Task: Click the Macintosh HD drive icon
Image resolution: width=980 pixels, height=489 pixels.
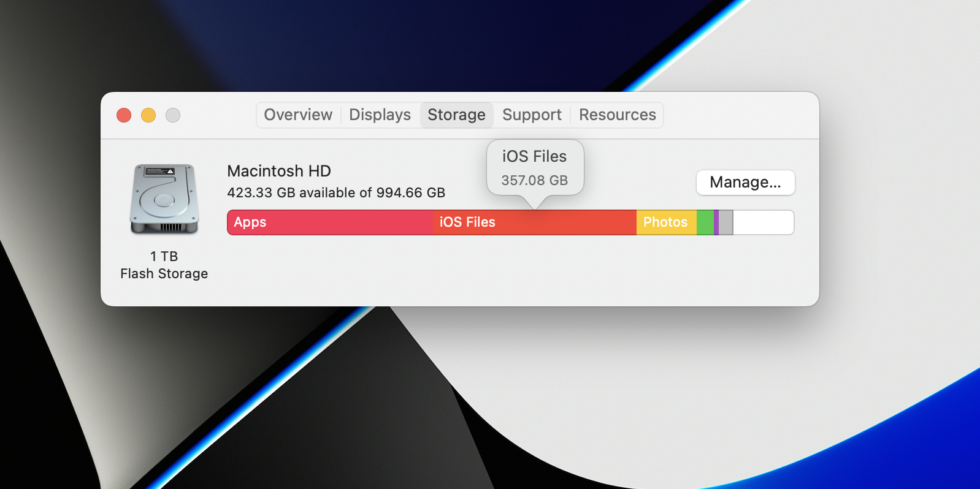Action: pos(164,199)
